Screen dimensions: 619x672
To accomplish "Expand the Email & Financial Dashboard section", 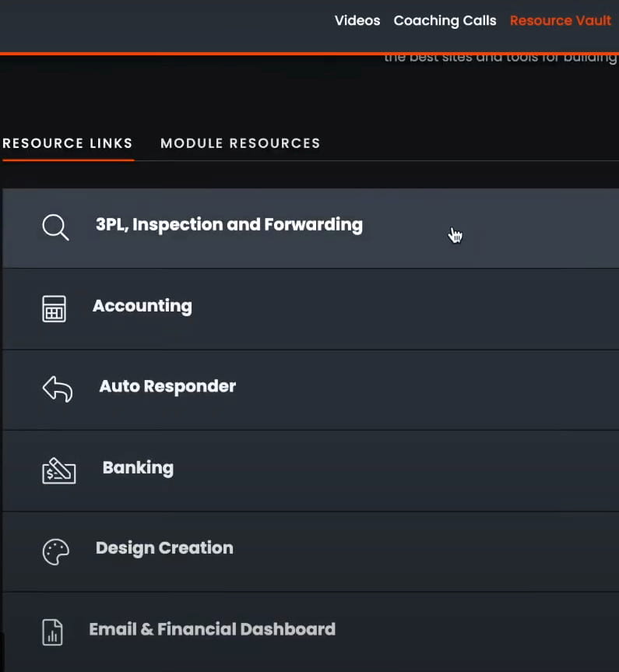I will [x=311, y=632].
